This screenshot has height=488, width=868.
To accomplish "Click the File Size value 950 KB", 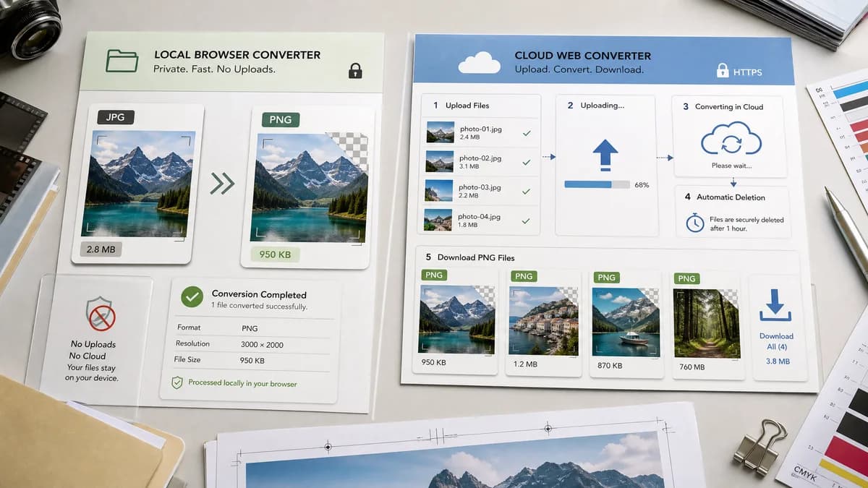I will point(252,360).
